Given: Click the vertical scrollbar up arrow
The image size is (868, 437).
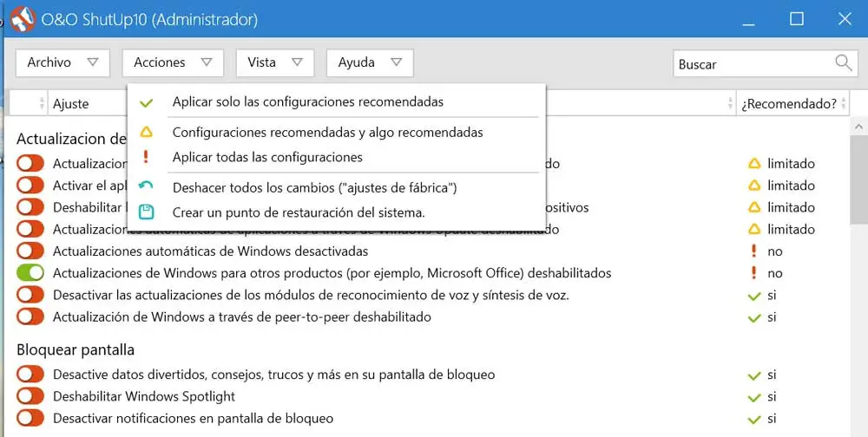Looking at the screenshot, I should (858, 127).
